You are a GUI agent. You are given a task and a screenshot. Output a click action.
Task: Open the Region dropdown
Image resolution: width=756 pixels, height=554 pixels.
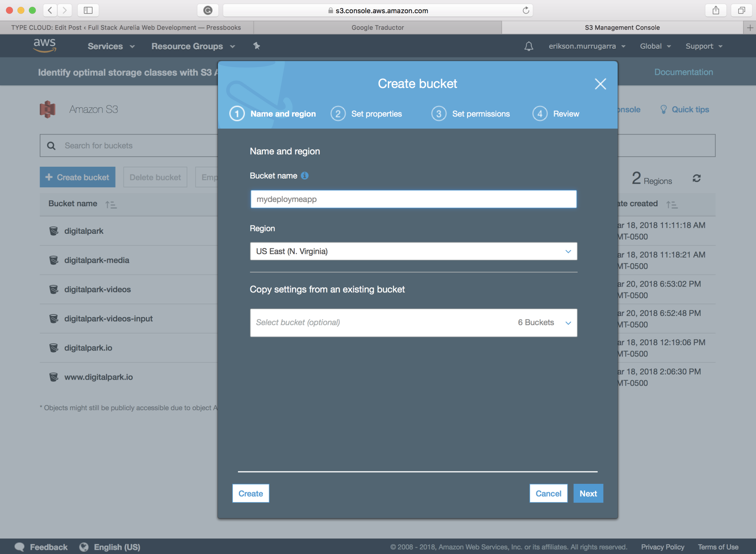(x=413, y=251)
